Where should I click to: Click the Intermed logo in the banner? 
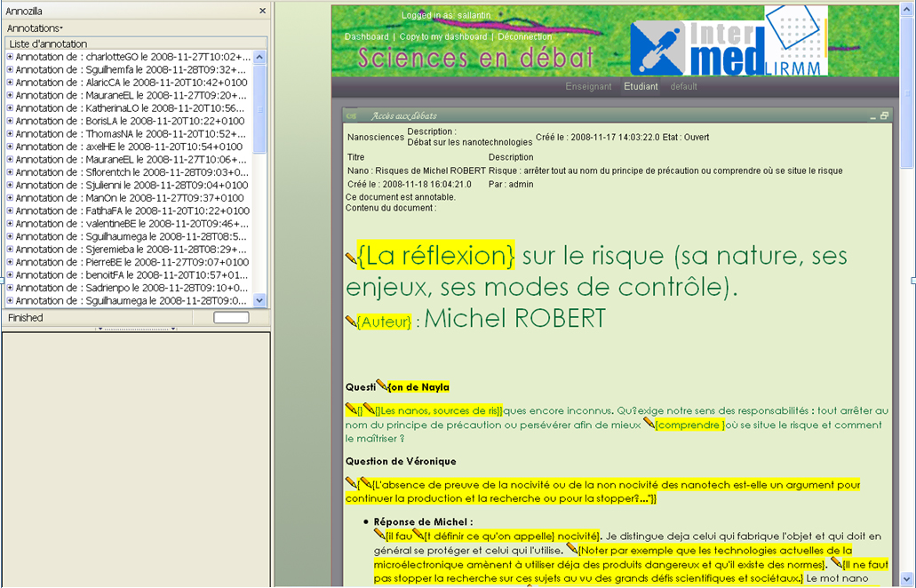pyautogui.click(x=729, y=43)
